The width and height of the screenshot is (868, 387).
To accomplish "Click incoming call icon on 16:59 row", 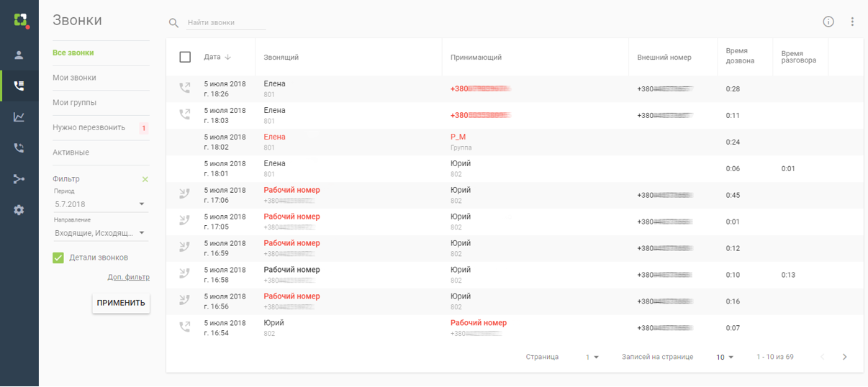I will tap(185, 247).
